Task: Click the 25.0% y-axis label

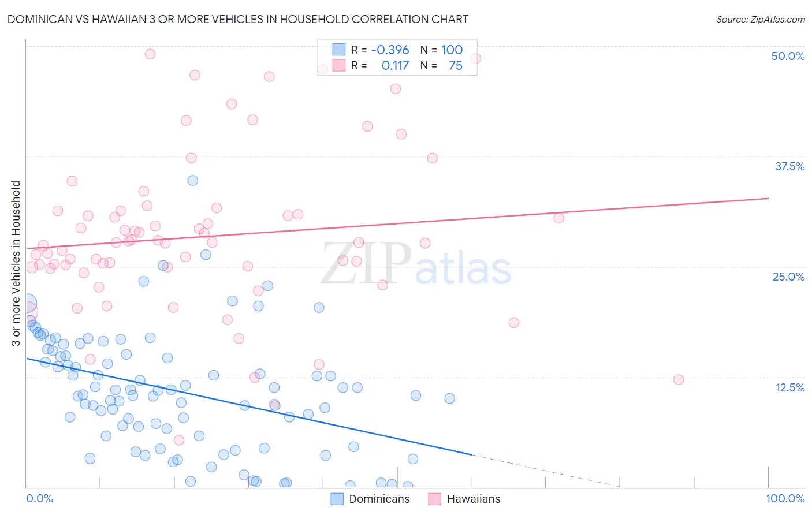Action: tap(788, 277)
